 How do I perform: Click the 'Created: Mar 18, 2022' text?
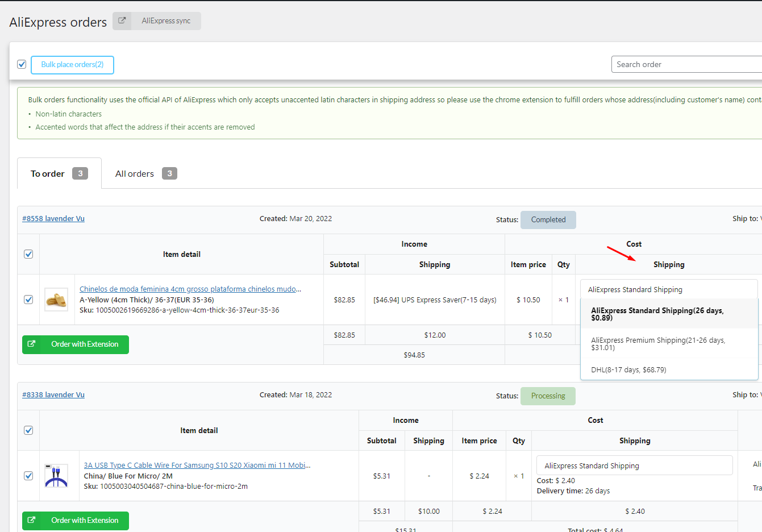click(x=295, y=395)
